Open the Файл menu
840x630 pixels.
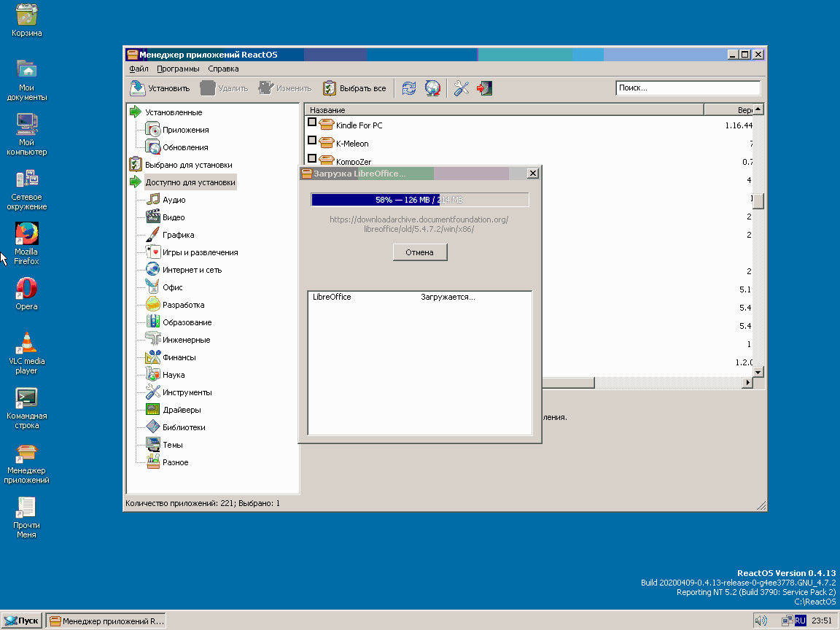click(139, 69)
